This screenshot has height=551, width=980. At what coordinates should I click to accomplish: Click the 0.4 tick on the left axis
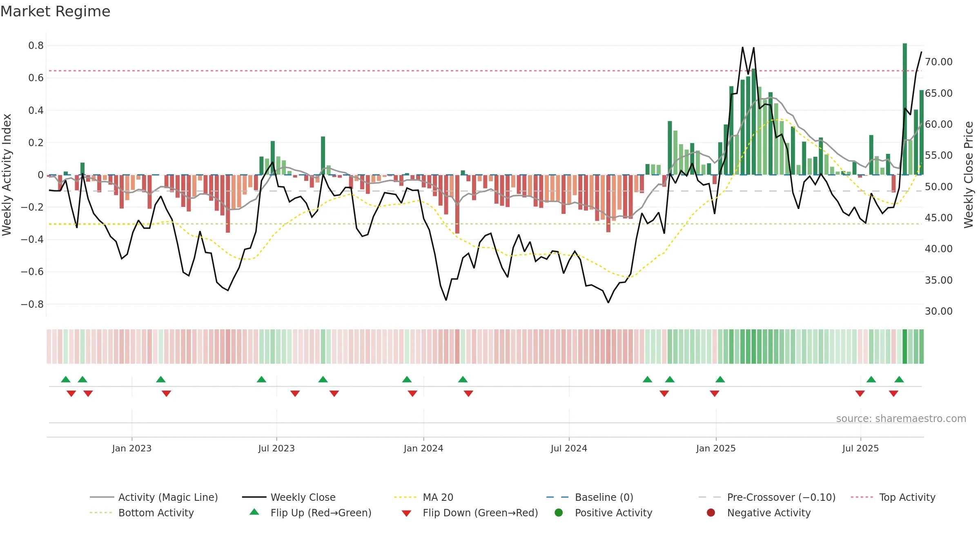(36, 110)
